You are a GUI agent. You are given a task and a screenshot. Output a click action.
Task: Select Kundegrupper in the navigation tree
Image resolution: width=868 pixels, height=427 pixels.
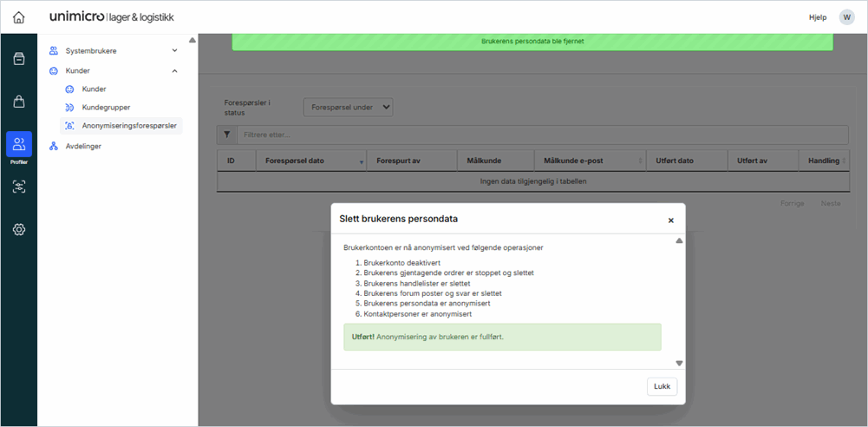[x=106, y=108]
